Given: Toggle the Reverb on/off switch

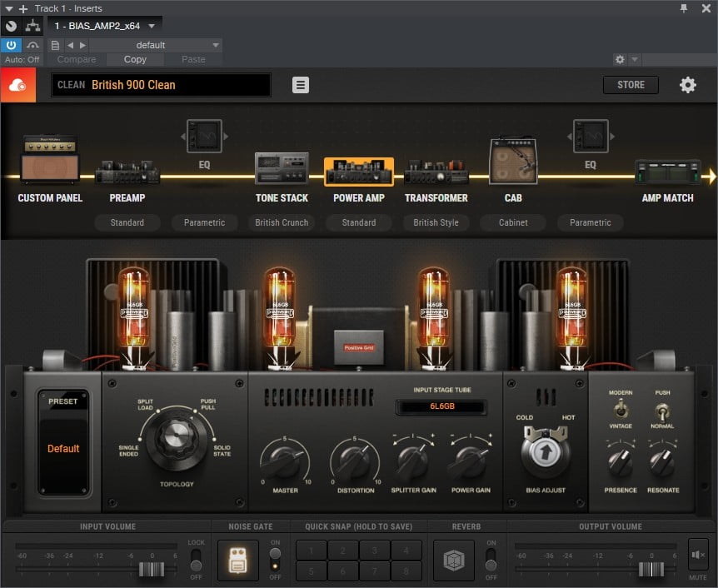Looking at the screenshot, I should [x=491, y=560].
